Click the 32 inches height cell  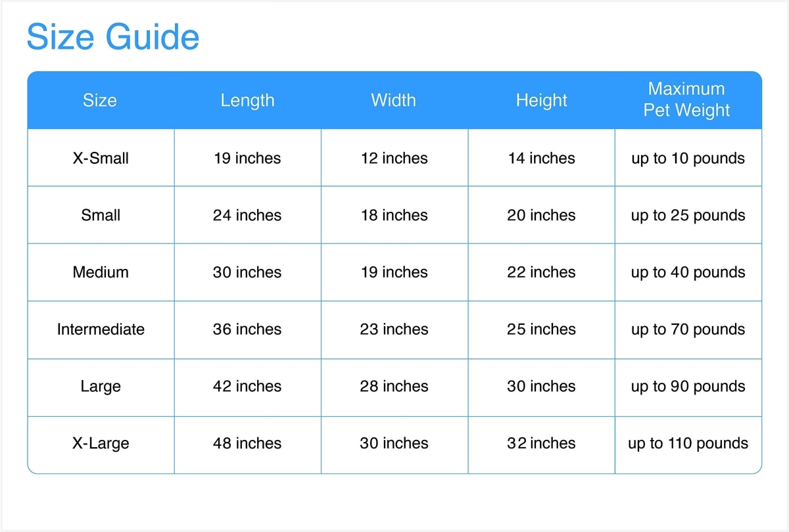tap(541, 444)
